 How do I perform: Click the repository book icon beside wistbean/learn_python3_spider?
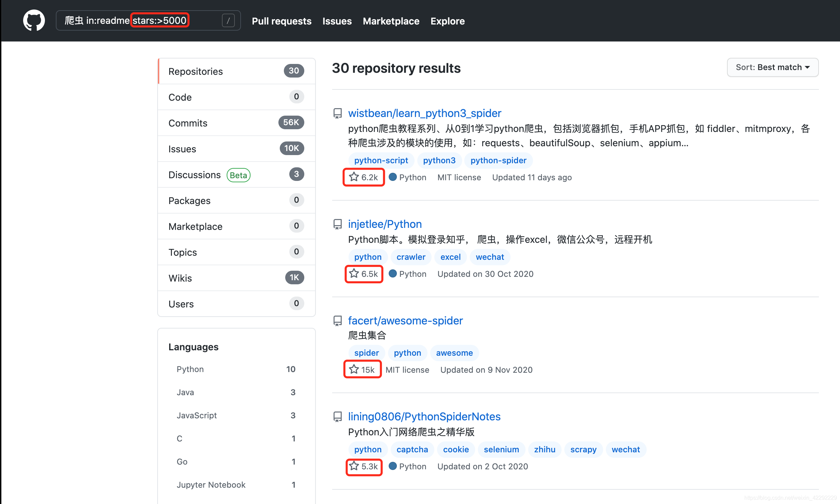click(338, 113)
